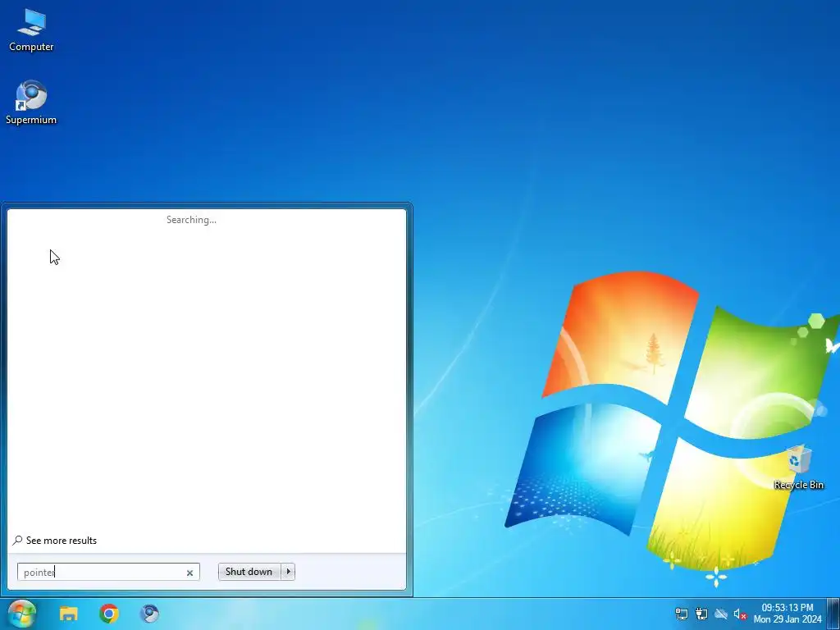The image size is (840, 630).
Task: Click the power plug tray icon
Action: tap(701, 614)
